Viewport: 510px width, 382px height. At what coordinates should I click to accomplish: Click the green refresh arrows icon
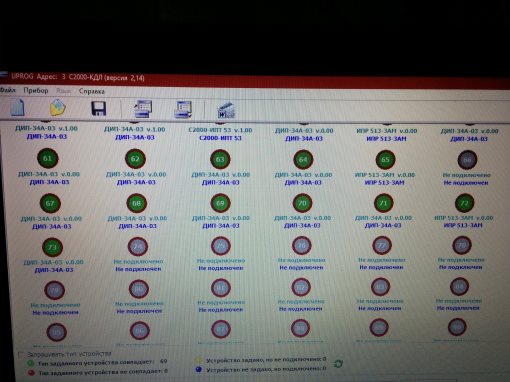(338, 364)
